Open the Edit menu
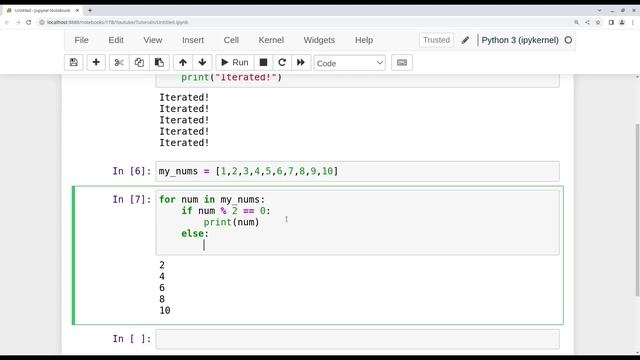This screenshot has height=360, width=640. point(116,40)
